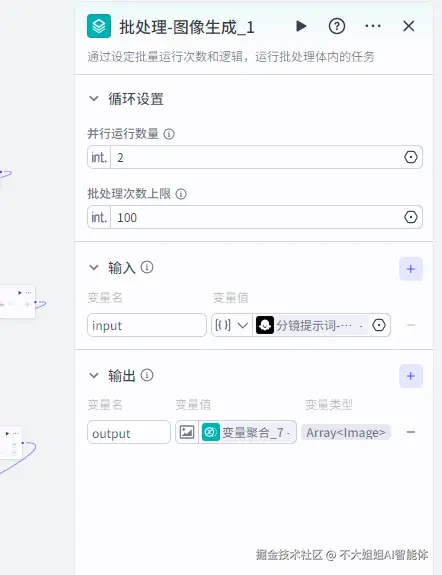This screenshot has width=442, height=575.
Task: Edit the input variable name field
Action: (147, 325)
